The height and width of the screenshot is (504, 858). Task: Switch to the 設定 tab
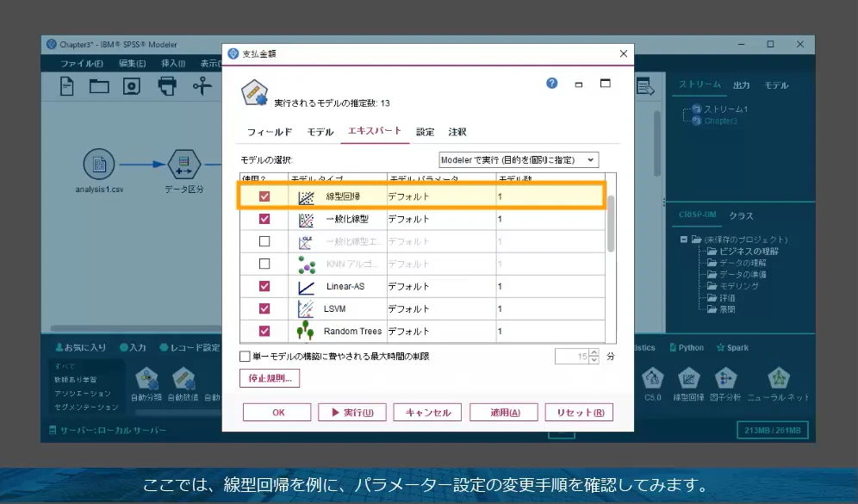[x=426, y=132]
